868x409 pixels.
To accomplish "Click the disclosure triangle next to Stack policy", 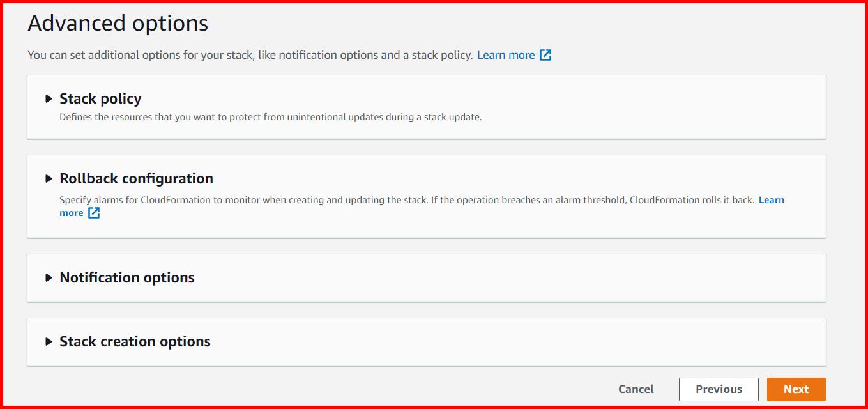I will click(48, 98).
